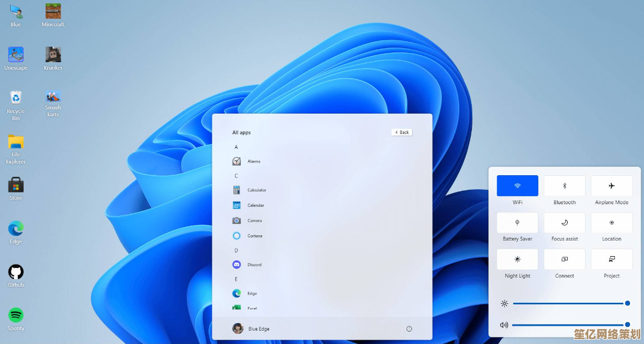The image size is (644, 344).
Task: Click letter header C in apps list
Action: (x=236, y=176)
